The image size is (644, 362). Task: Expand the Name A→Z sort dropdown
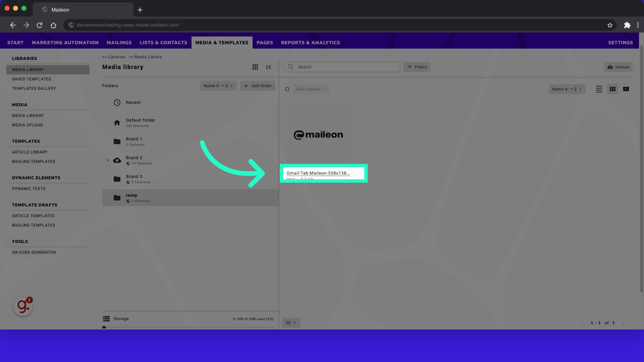567,89
